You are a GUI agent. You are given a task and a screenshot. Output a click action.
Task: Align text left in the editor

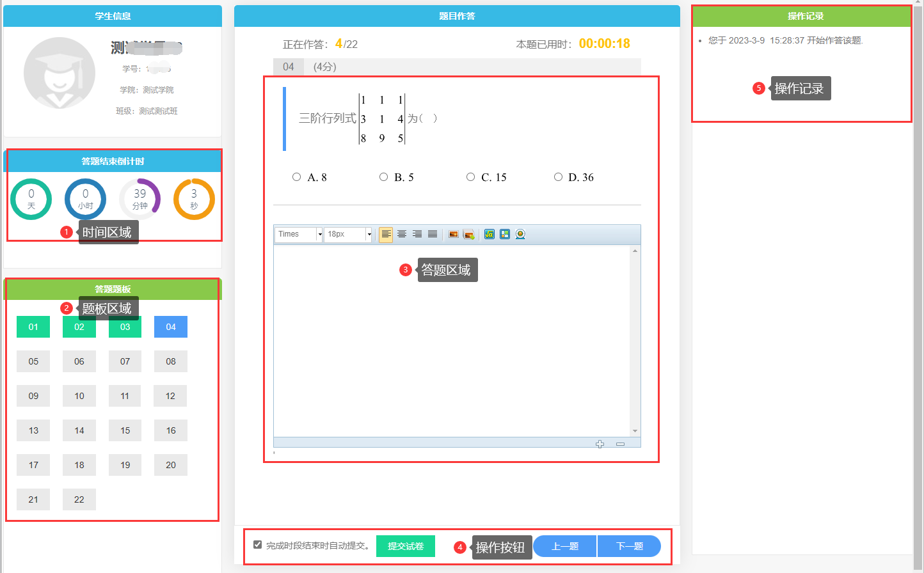tap(386, 234)
